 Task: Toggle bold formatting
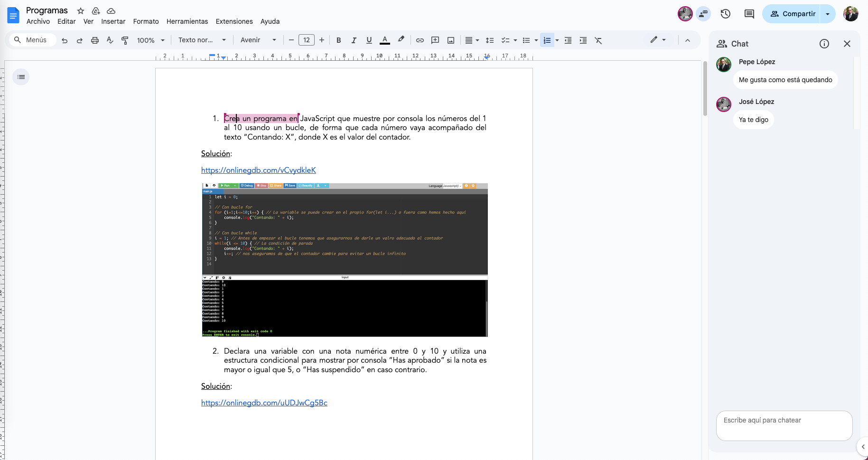[338, 40]
